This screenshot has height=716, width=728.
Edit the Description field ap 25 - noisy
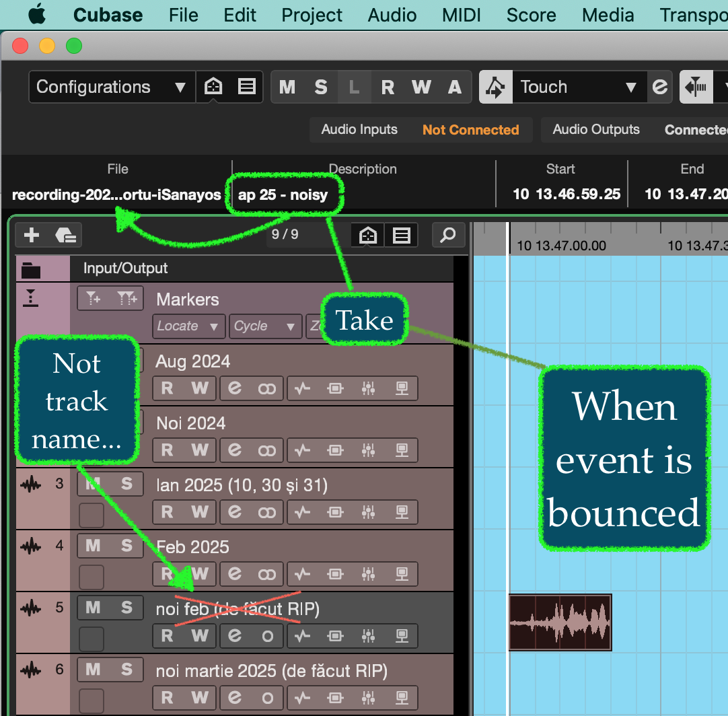pyautogui.click(x=283, y=194)
